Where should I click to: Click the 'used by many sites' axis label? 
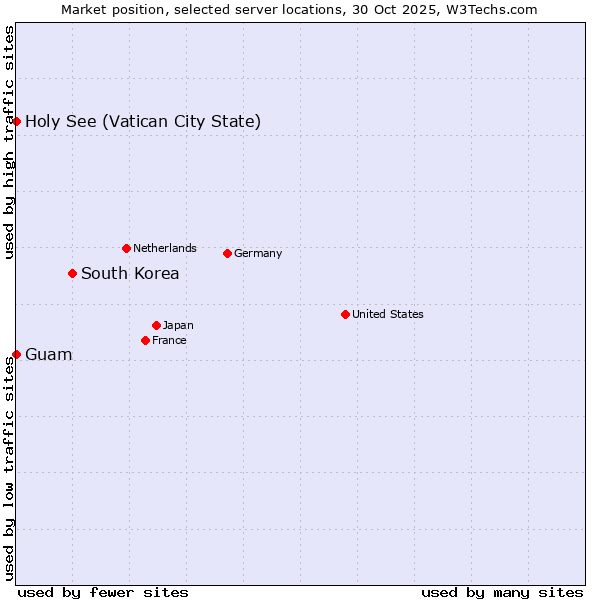[502, 592]
